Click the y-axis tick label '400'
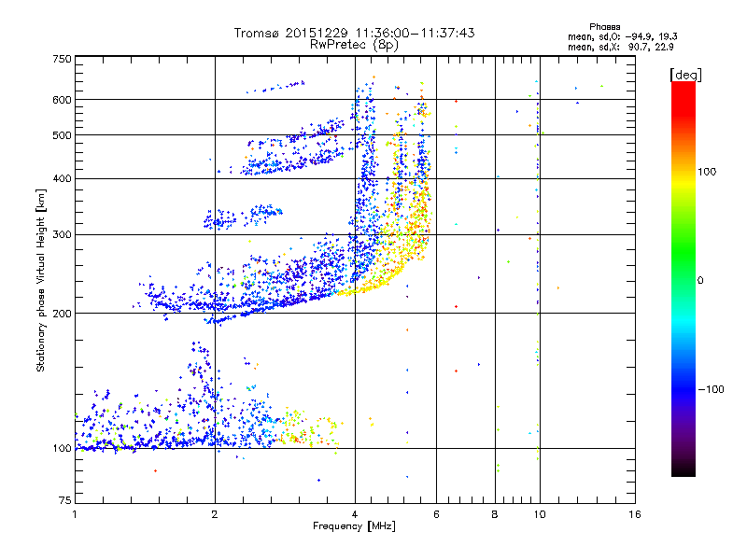747x560 pixels. [62, 179]
